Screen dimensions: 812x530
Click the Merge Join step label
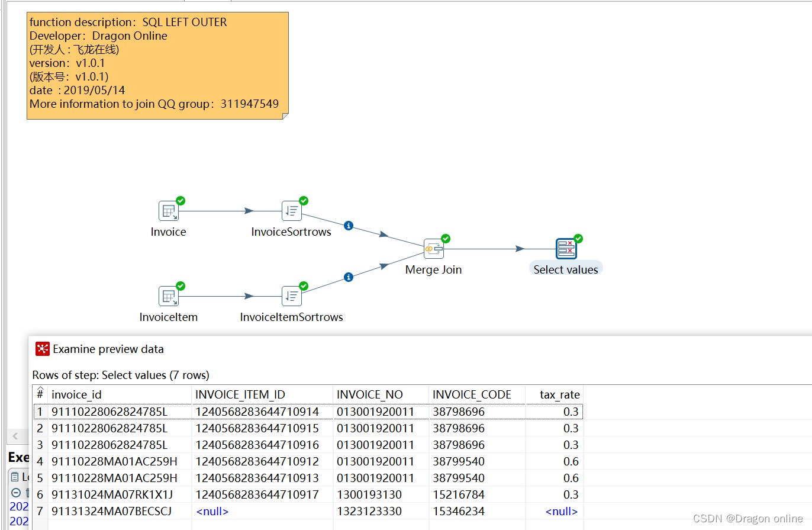433,269
